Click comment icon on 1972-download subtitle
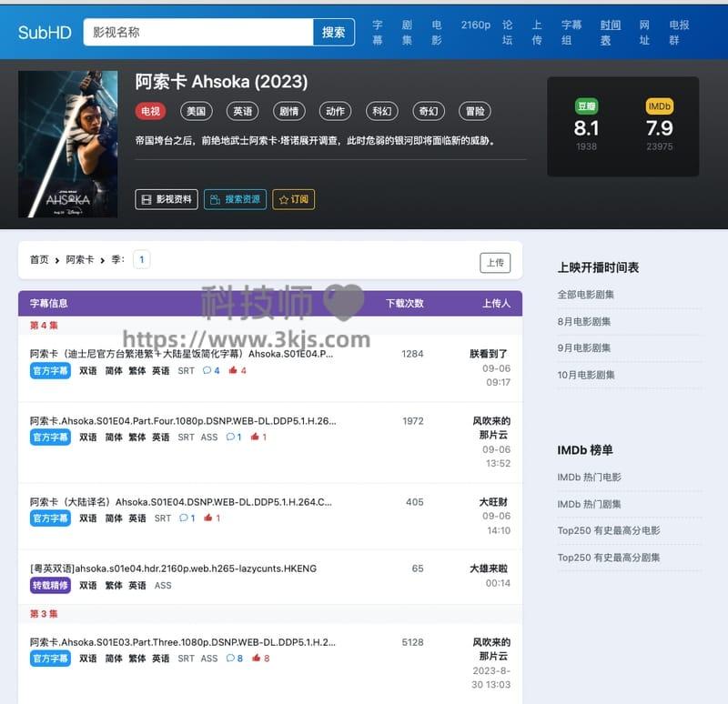This screenshot has width=728, height=704. coord(230,437)
